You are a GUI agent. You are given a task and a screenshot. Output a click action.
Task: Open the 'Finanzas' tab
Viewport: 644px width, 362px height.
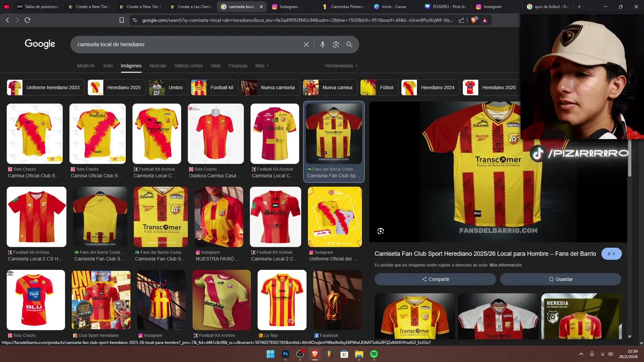point(237,66)
